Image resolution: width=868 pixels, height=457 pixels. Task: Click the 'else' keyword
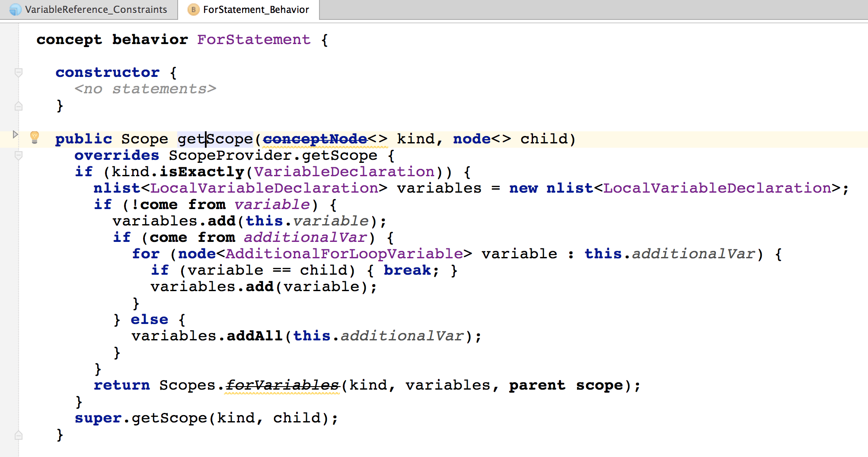(150, 320)
